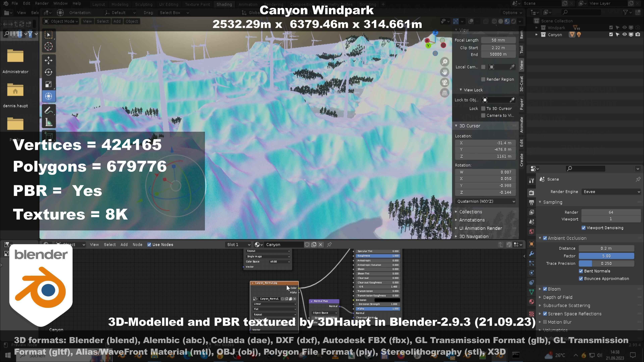Click the viewport pan hand icon

[444, 72]
